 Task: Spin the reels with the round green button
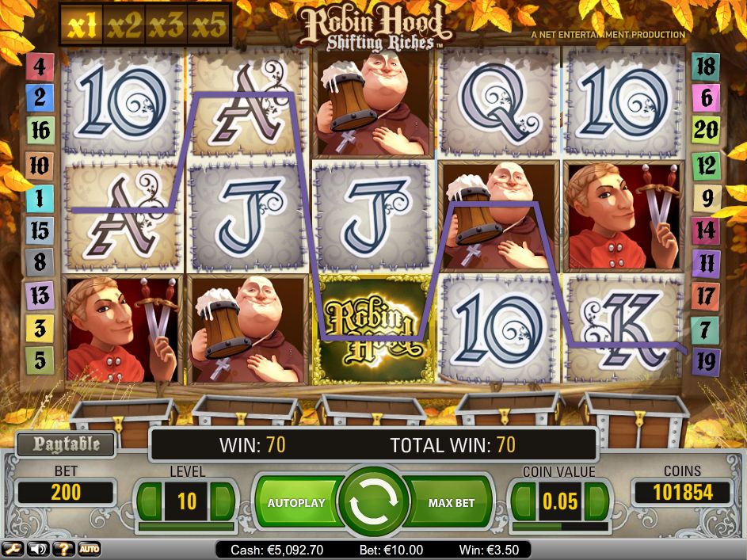pyautogui.click(x=374, y=501)
